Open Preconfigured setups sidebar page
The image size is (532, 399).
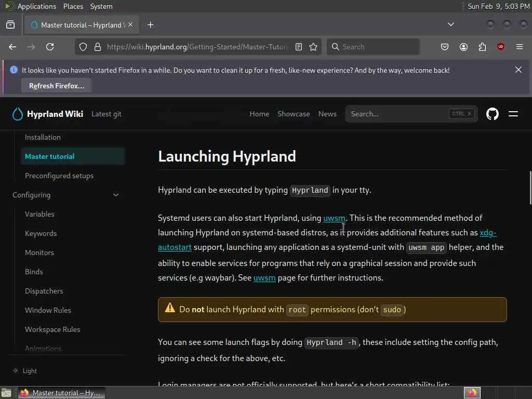[59, 176]
